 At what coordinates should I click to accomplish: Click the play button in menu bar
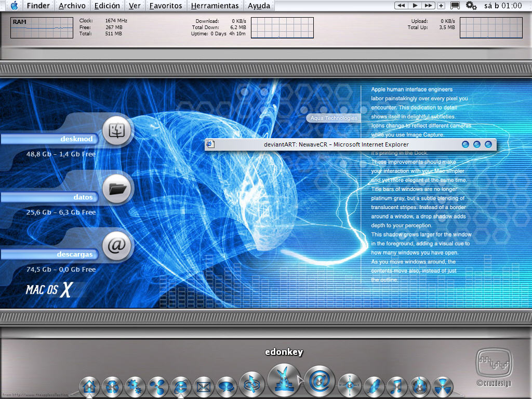415,5
